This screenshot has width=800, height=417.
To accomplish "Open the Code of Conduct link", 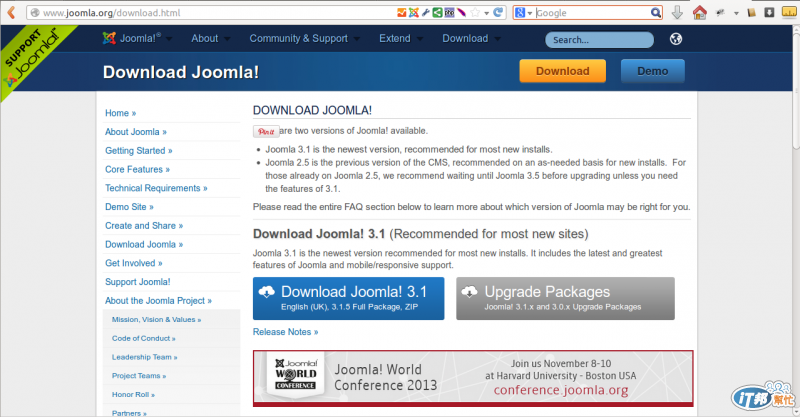I will (144, 338).
